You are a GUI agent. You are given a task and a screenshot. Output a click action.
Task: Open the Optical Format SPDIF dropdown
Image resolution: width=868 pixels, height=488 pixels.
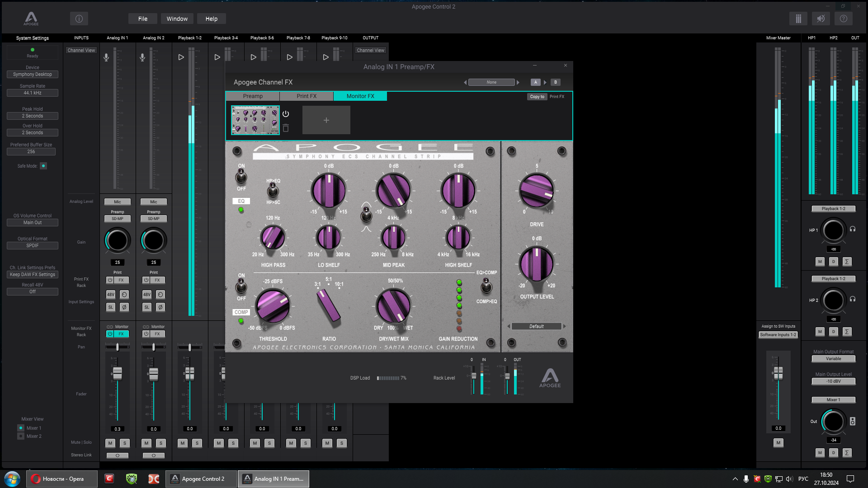tap(33, 246)
